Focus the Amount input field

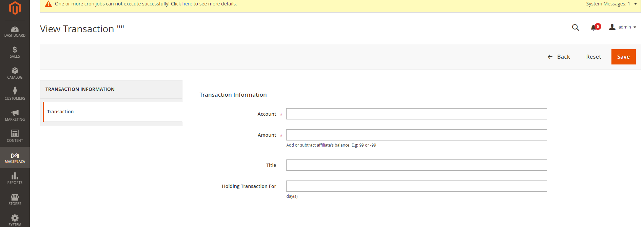[x=416, y=135]
